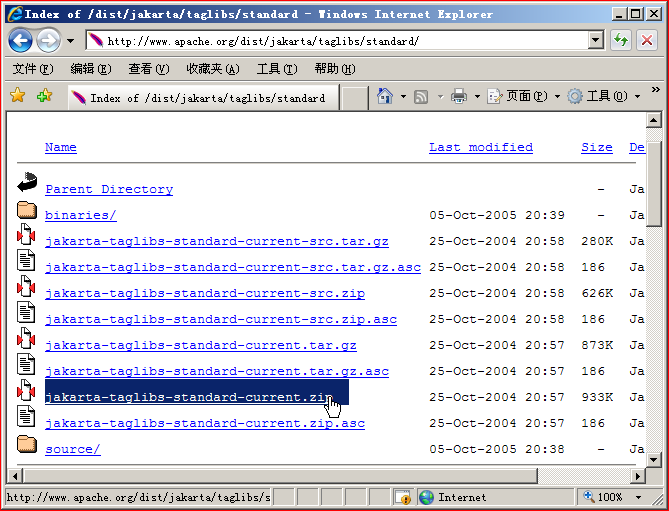669x511 pixels.
Task: Click the Home page icon
Action: pos(385,96)
